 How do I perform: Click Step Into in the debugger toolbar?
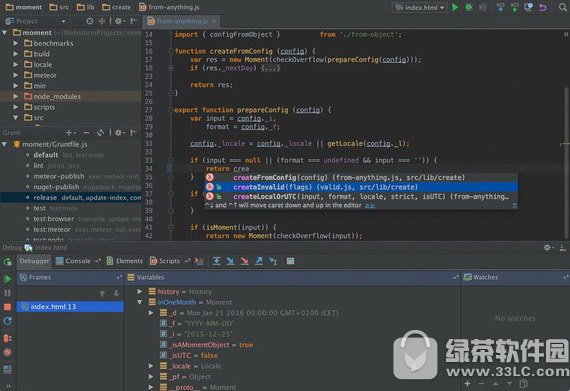pyautogui.click(x=230, y=261)
